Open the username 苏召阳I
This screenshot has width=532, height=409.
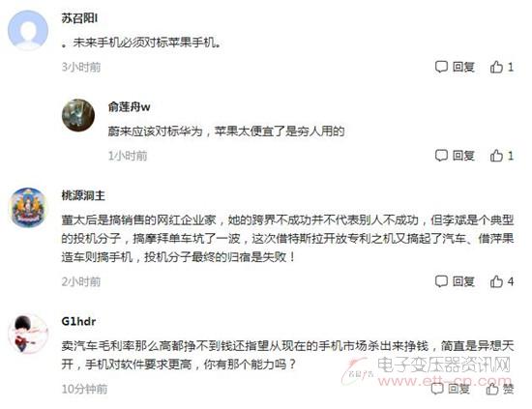(79, 18)
